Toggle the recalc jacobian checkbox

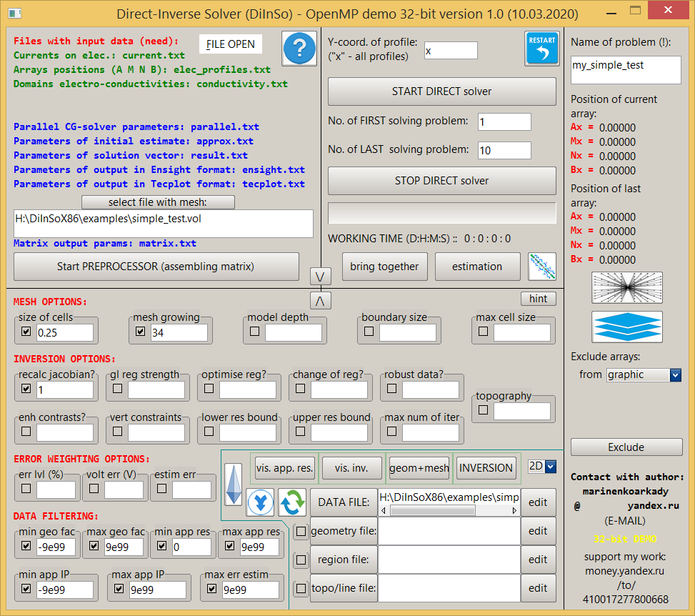26,389
